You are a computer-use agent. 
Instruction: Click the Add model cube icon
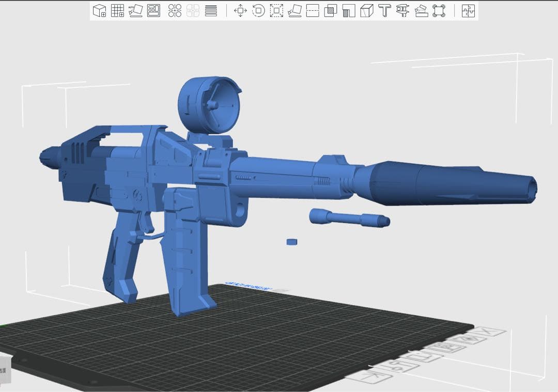[99, 11]
